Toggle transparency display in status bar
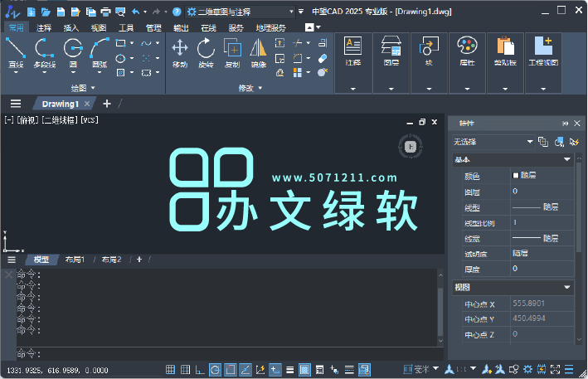 [304, 370]
